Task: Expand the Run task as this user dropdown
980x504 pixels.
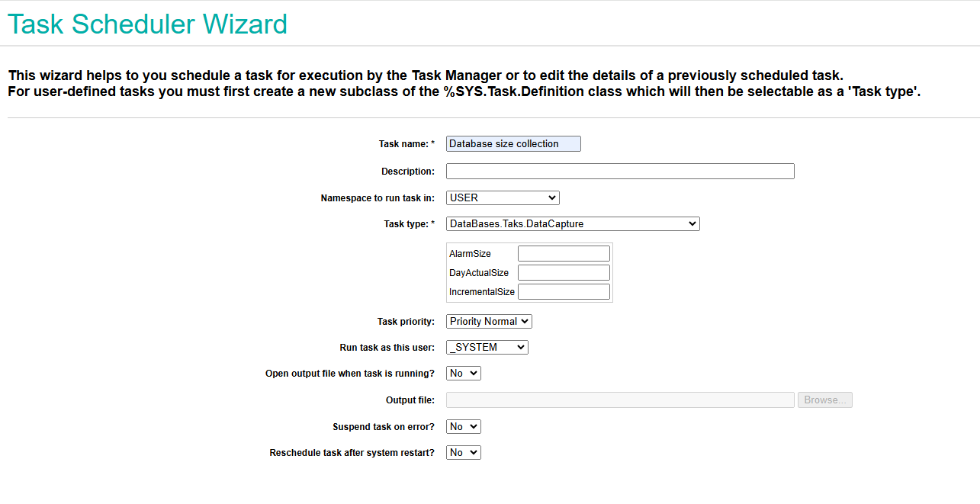Action: [x=487, y=348]
